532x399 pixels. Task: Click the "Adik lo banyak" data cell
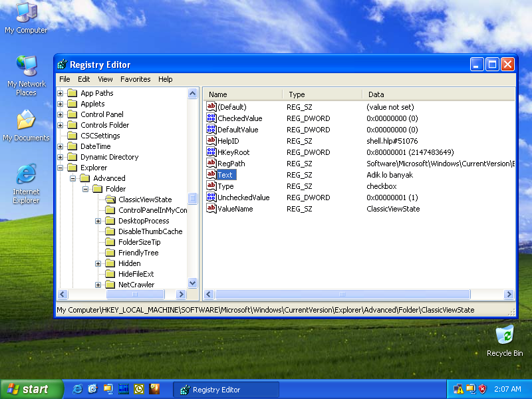(390, 175)
